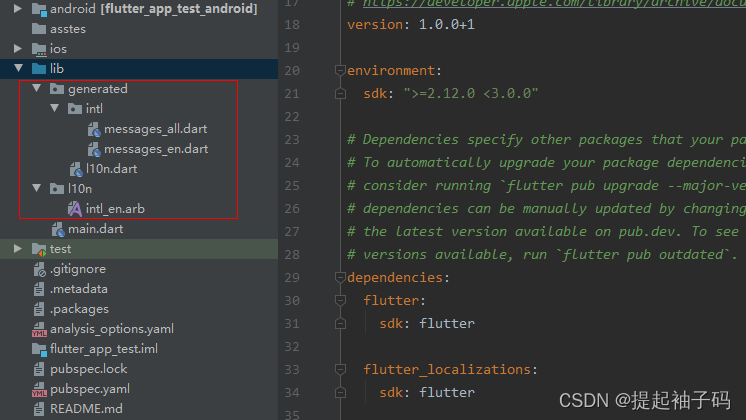
Task: Open l10n.dart in the tree
Action: [111, 169]
